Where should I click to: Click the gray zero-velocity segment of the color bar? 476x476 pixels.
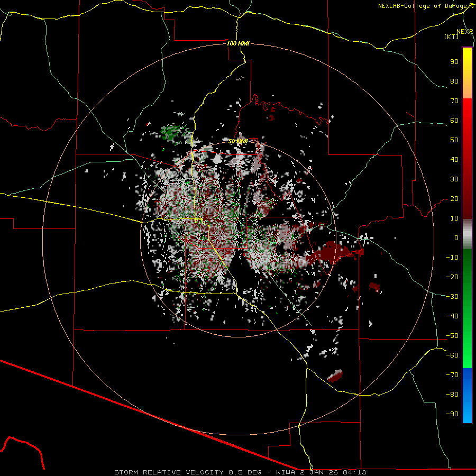[467, 234]
